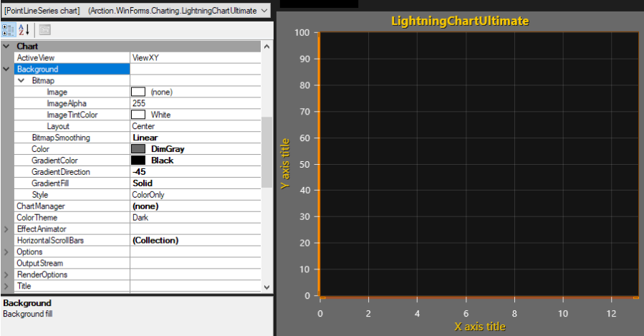Click the Color DimGray swatch
644x336 pixels.
(138, 149)
